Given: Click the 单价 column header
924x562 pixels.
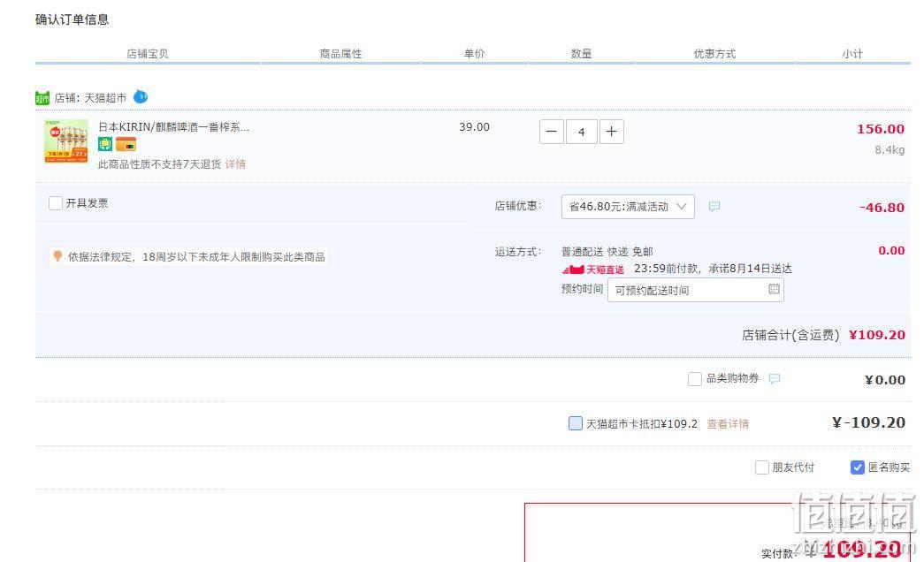Looking at the screenshot, I should tap(474, 54).
